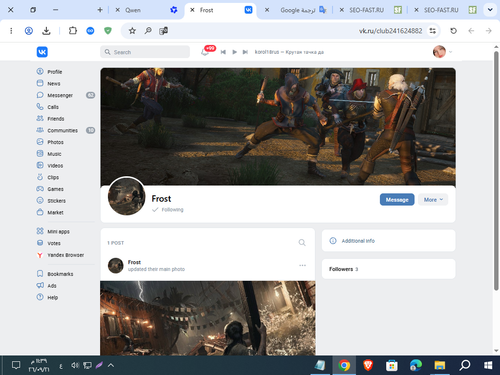Viewport: 500px width, 375px height.
Task: Open the post options three-dots menu
Action: [x=302, y=265]
